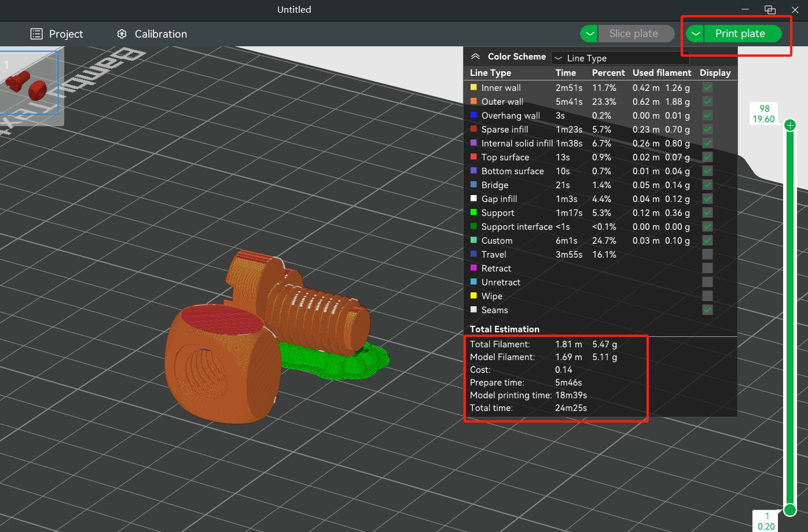Click the Line Type column header
Screen dimensions: 808x532
coord(490,73)
